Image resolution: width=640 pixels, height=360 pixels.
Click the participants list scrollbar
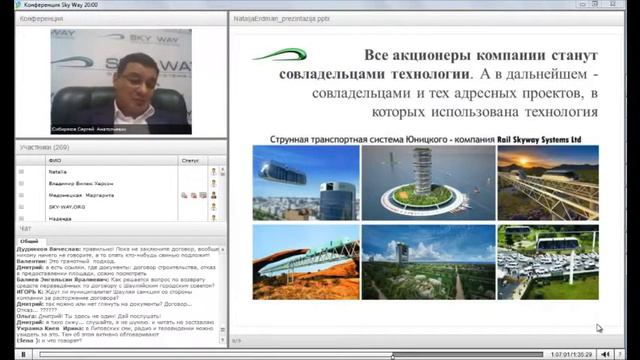click(223, 193)
